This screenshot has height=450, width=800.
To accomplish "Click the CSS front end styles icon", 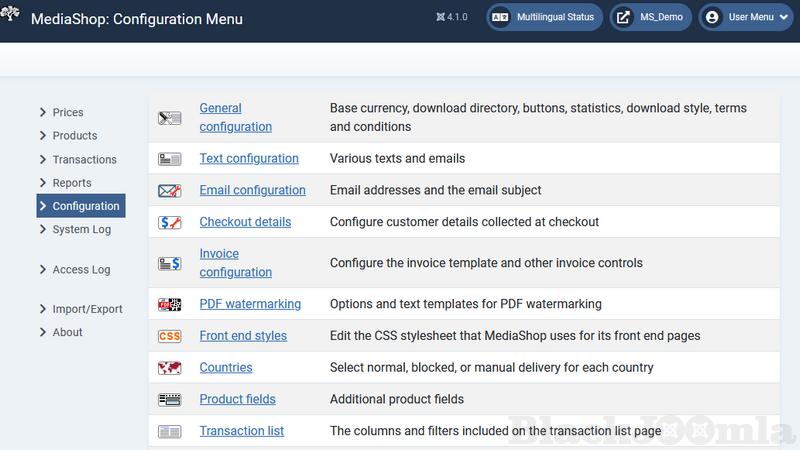I will [x=169, y=336].
